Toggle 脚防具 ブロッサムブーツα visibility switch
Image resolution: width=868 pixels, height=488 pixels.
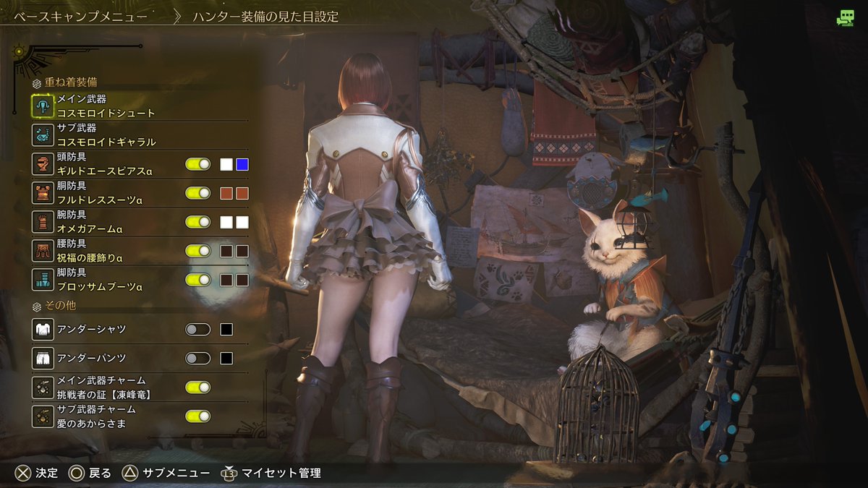pyautogui.click(x=198, y=280)
